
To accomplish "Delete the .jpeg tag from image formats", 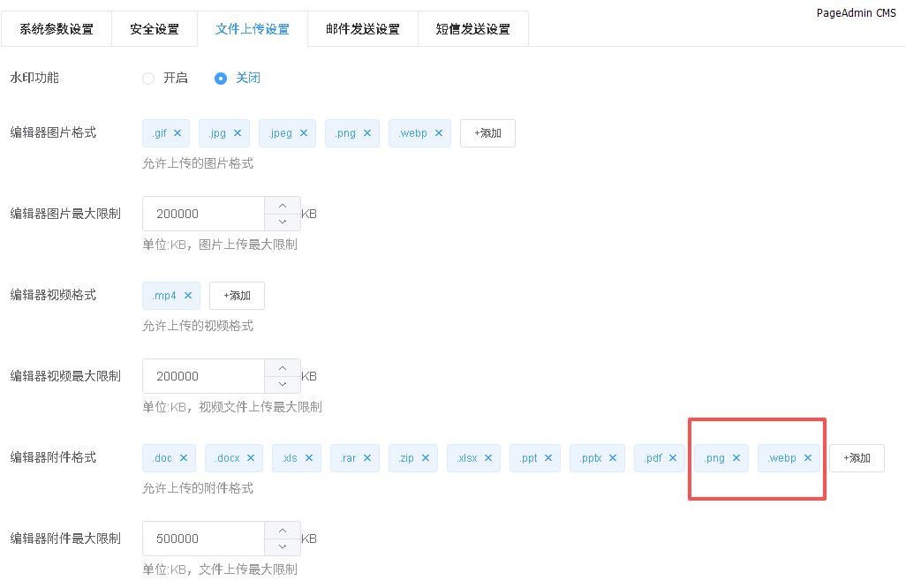I will pos(304,133).
